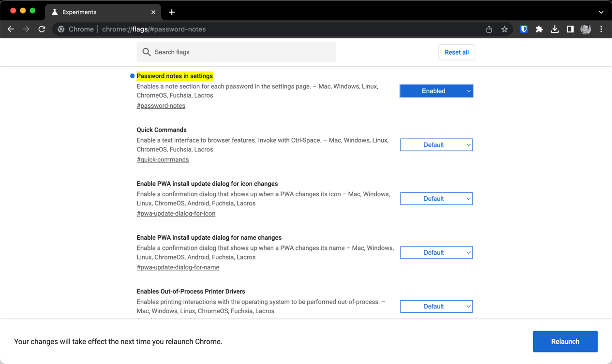The image size is (612, 364).
Task: Open Password notes Enabled dropdown
Action: [436, 91]
